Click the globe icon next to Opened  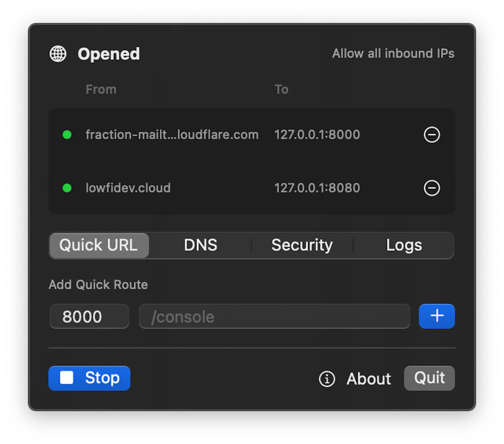58,54
